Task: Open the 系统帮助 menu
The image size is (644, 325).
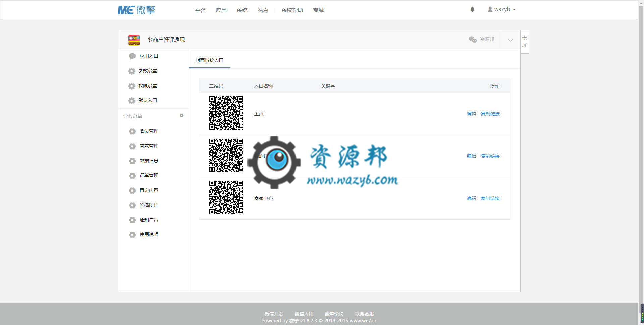Action: point(292,10)
